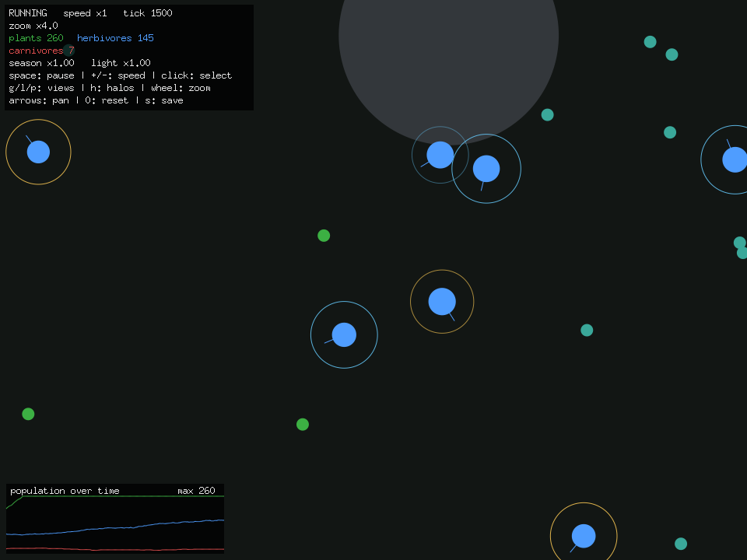Click the teal dot closest to the gray circle

coord(547,115)
